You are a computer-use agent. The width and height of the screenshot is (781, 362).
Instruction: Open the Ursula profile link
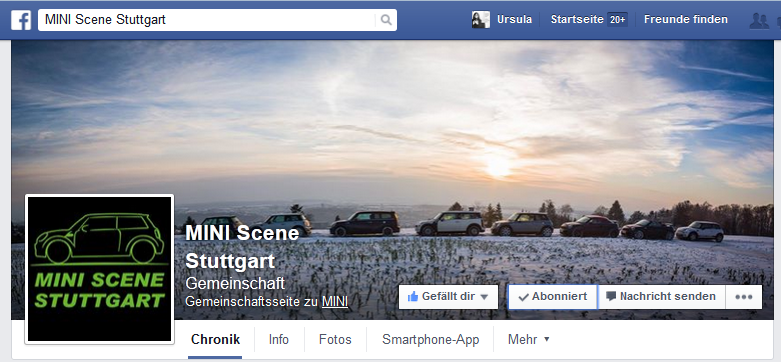click(514, 20)
